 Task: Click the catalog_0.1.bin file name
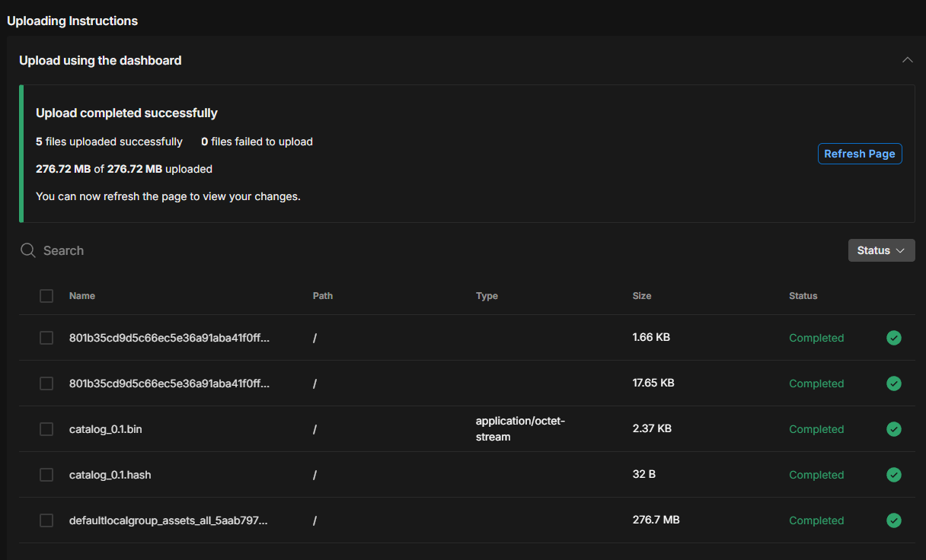click(106, 429)
